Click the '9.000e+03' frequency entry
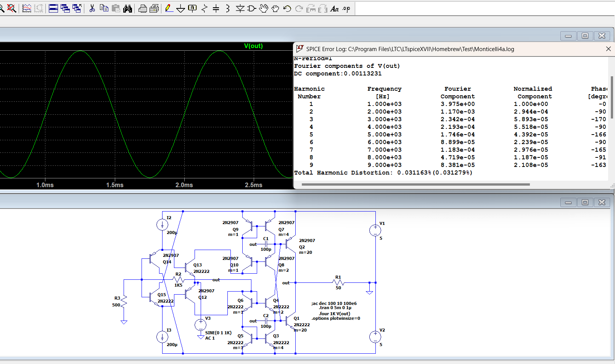The height and width of the screenshot is (364, 615). click(384, 165)
